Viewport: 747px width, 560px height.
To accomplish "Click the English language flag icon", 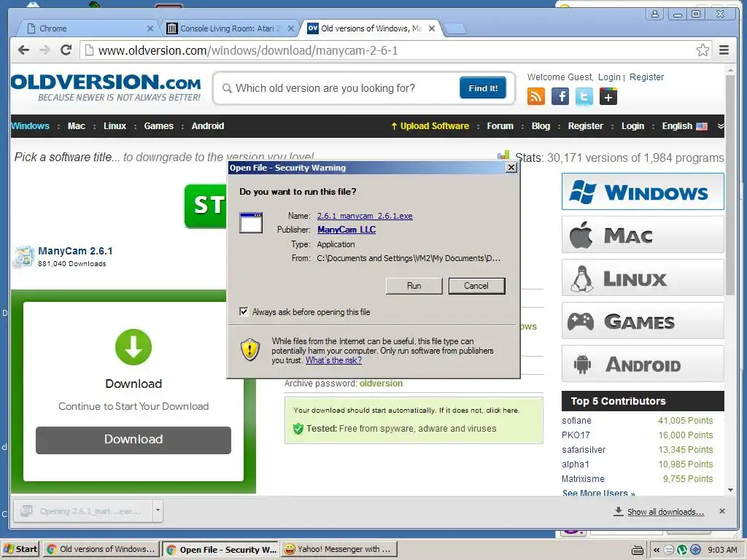I will 702,126.
